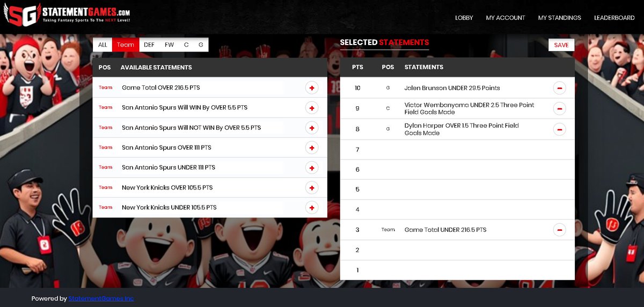Select text San Antonio Spurs OVER 111 PTS
This screenshot has height=307, width=644.
167,148
